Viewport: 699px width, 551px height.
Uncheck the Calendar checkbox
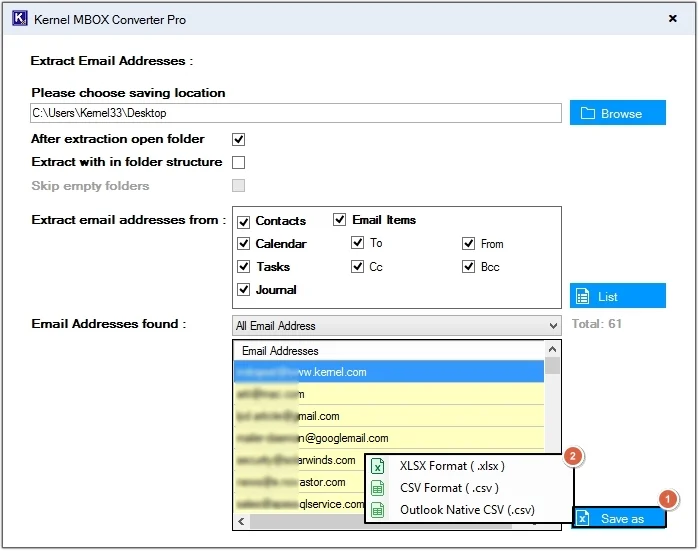point(243,243)
